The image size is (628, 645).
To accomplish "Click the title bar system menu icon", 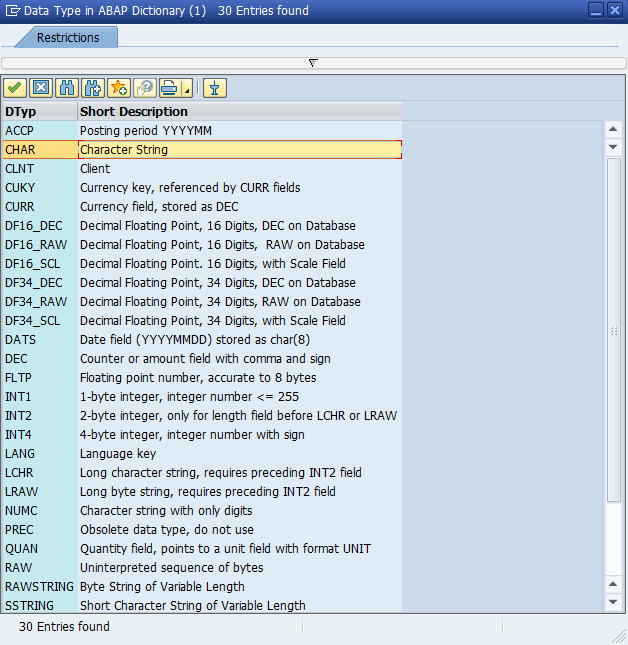I will (12, 10).
